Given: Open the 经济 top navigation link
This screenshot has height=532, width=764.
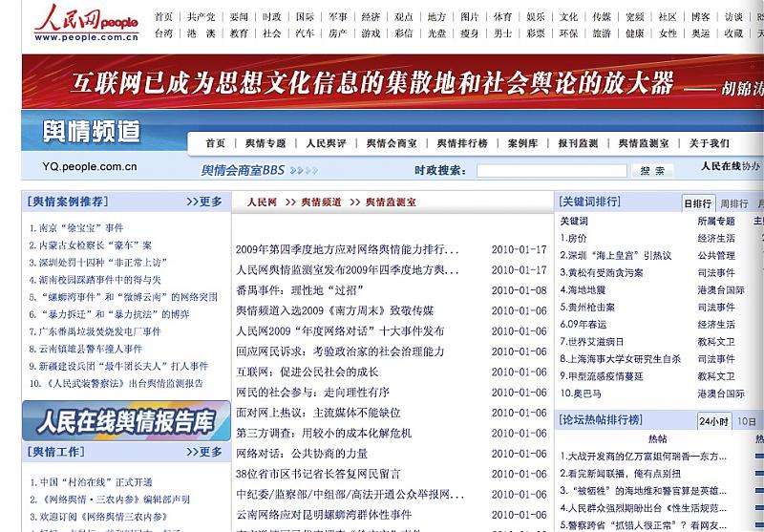Looking at the screenshot, I should coord(371,16).
